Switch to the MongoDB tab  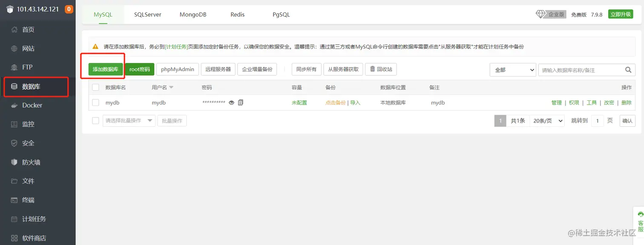click(193, 14)
